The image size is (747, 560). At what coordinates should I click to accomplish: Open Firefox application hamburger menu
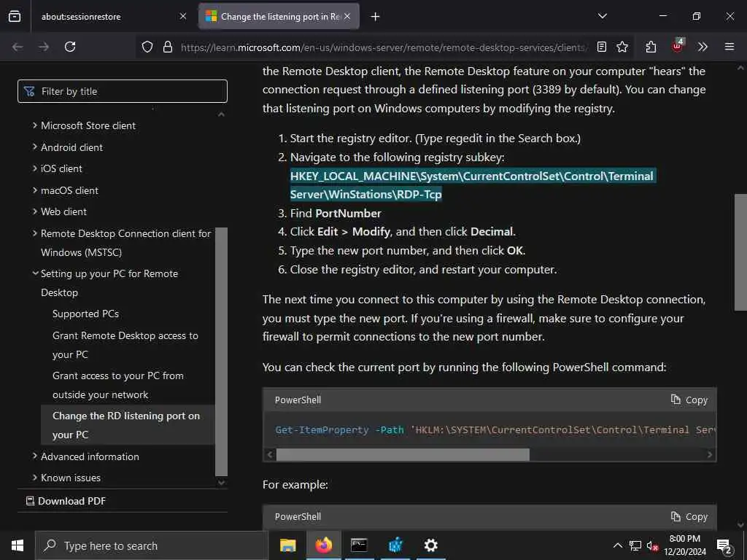click(x=729, y=47)
